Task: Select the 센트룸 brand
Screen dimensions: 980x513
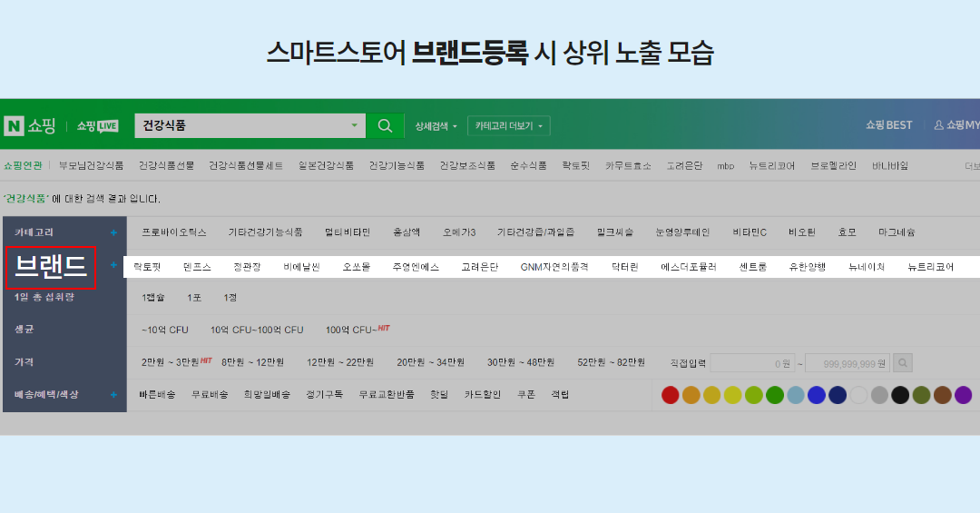Action: pos(752,267)
